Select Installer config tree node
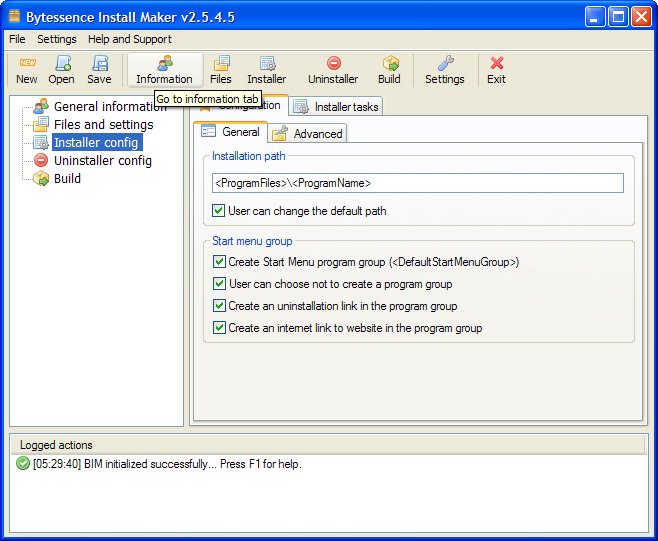This screenshot has width=658, height=541. click(97, 143)
